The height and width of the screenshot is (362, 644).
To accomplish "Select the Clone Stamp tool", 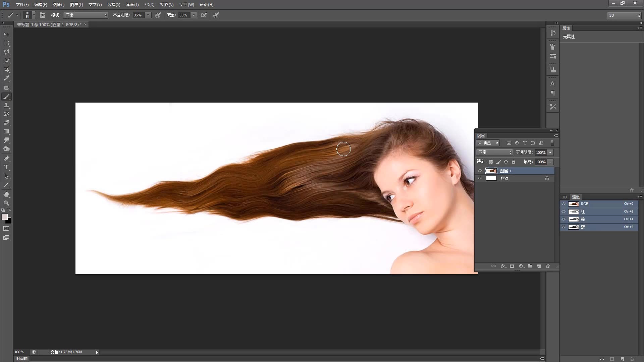I will [6, 105].
